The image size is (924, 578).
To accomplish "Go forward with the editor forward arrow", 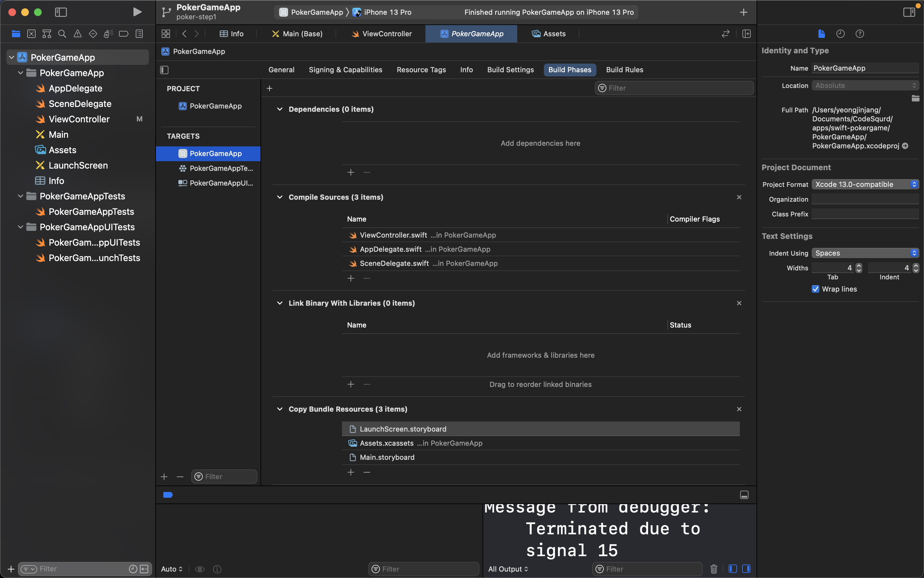I will coord(197,34).
